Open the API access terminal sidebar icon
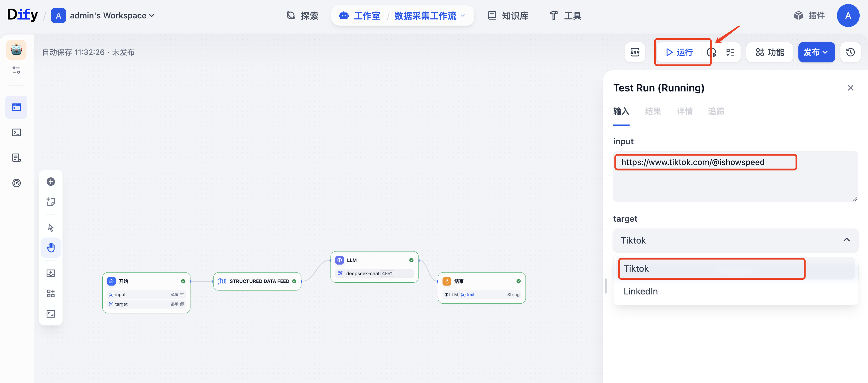Viewport: 868px width, 383px height. (x=16, y=132)
